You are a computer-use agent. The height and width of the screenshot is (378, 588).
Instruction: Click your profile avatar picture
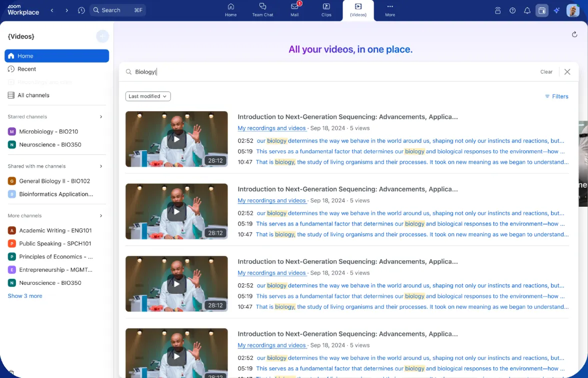[x=572, y=10]
